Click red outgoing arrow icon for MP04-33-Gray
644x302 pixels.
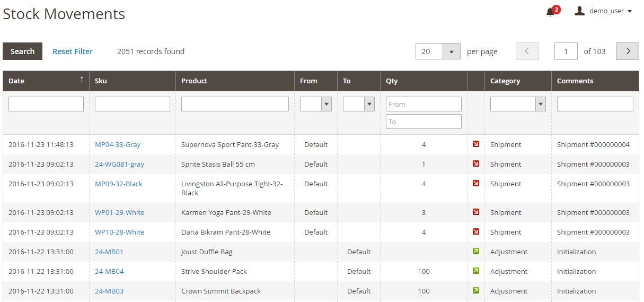tap(476, 144)
